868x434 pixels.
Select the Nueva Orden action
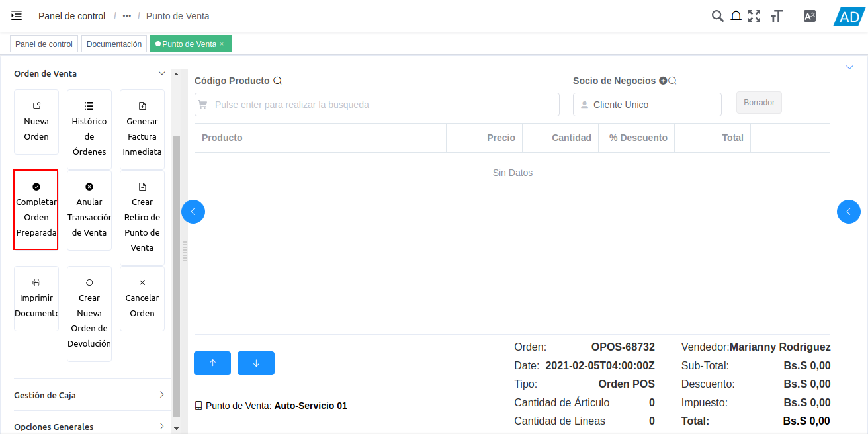[36, 122]
